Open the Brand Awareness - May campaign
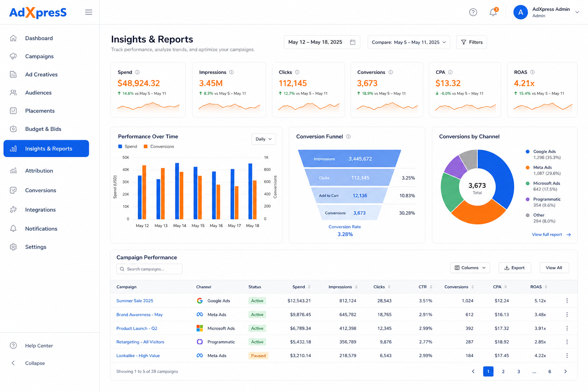Image resolution: width=588 pixels, height=392 pixels. pos(139,315)
